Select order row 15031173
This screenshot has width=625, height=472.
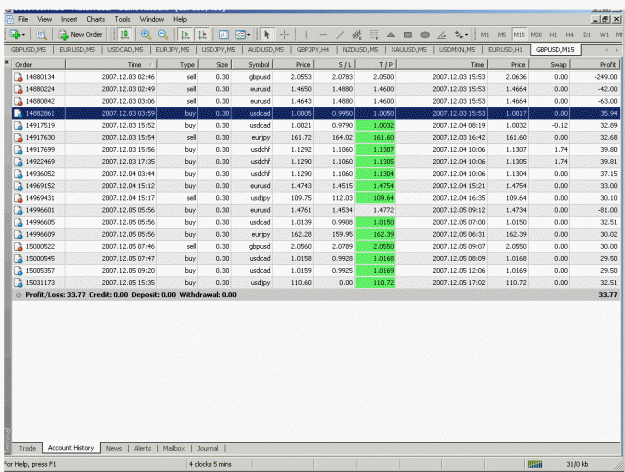click(316, 283)
